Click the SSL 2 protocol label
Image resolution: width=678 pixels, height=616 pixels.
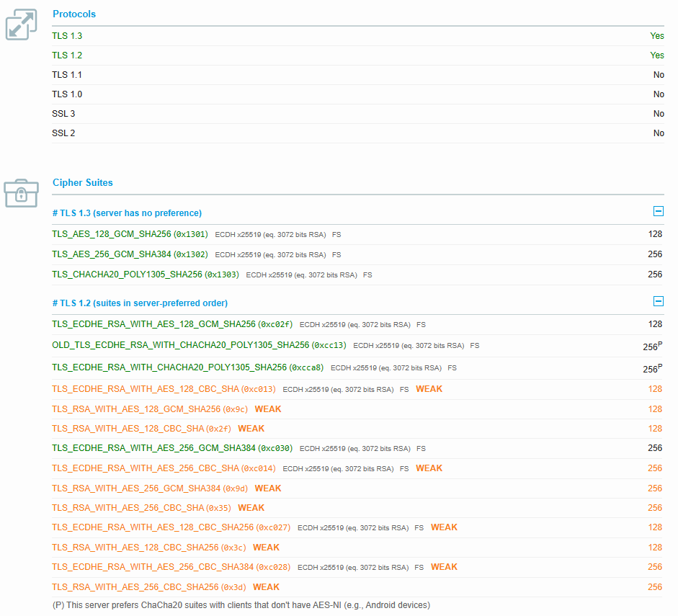pyautogui.click(x=63, y=133)
